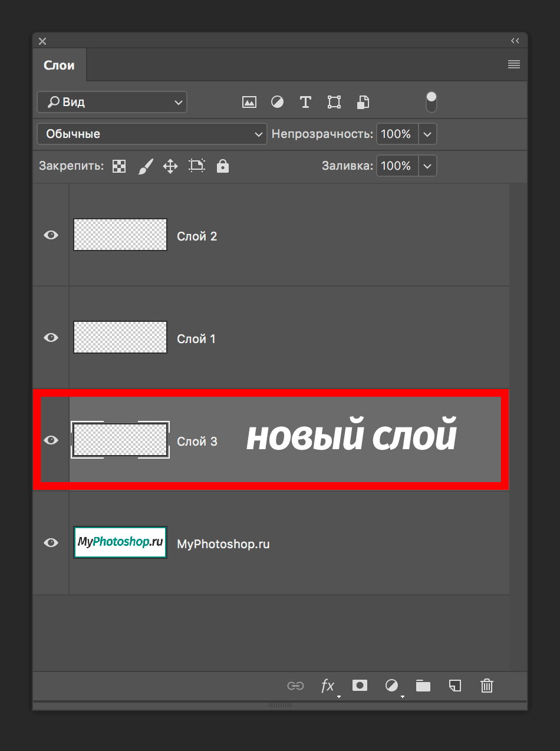The width and height of the screenshot is (560, 751).
Task: Add a layer mask
Action: pyautogui.click(x=360, y=686)
